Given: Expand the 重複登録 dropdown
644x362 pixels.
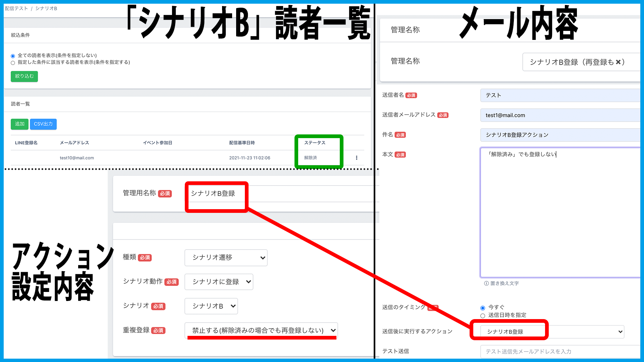Looking at the screenshot, I should click(x=261, y=330).
